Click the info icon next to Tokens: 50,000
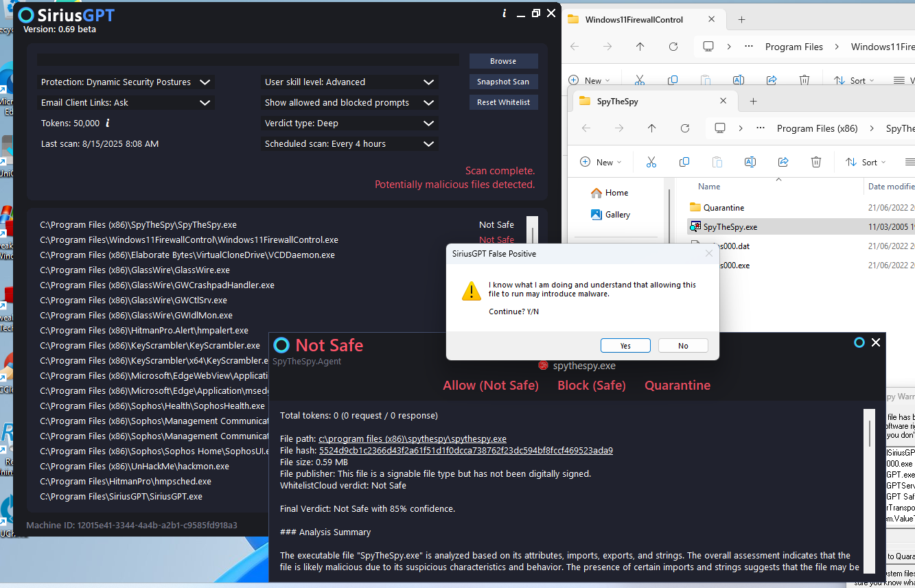The image size is (915, 588). tap(108, 124)
